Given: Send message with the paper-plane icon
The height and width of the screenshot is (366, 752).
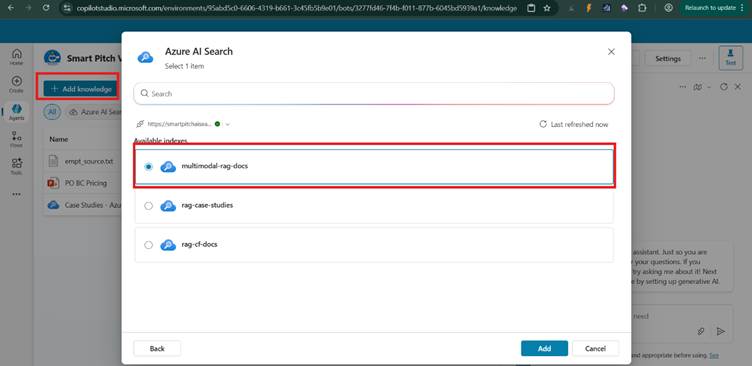Looking at the screenshot, I should (x=720, y=331).
